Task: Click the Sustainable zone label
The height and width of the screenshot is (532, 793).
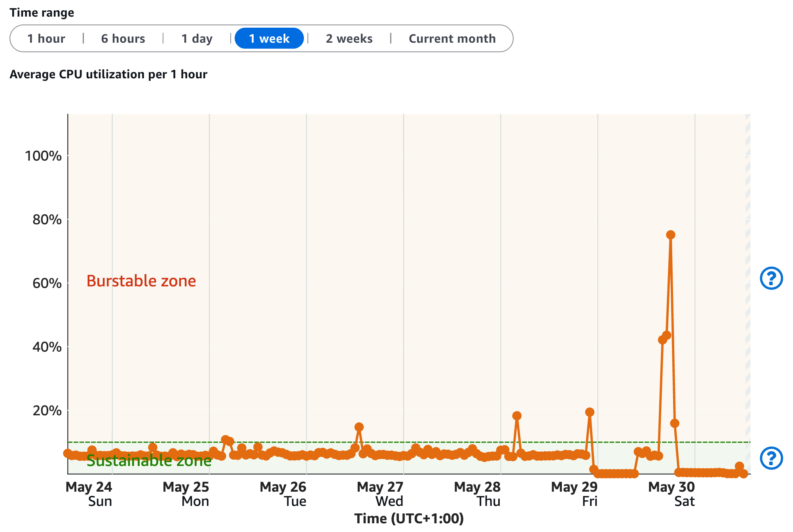Action: [x=149, y=460]
